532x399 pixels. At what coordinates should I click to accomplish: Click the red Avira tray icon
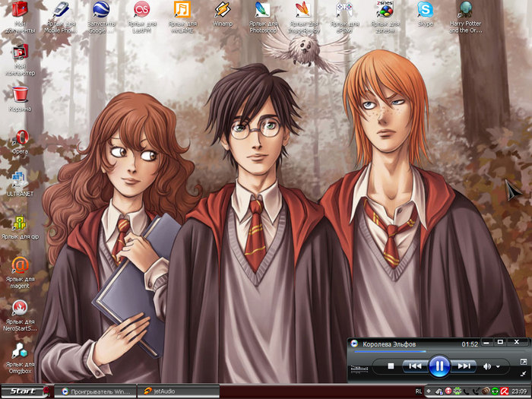point(505,391)
